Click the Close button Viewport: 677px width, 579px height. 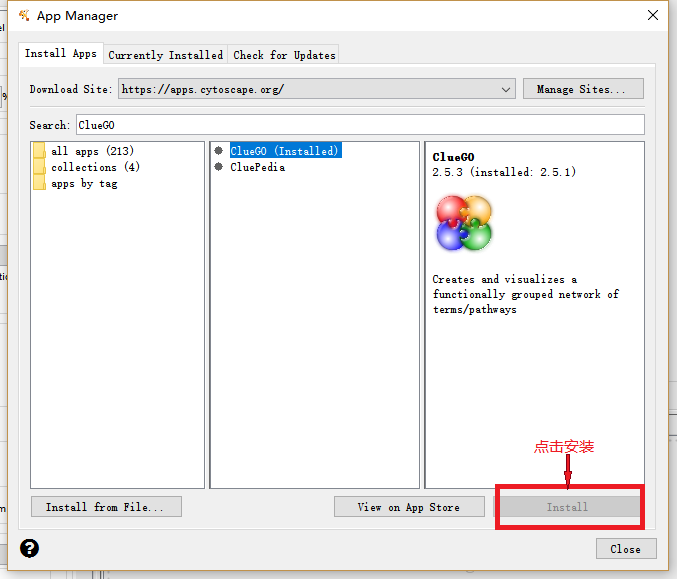(626, 549)
